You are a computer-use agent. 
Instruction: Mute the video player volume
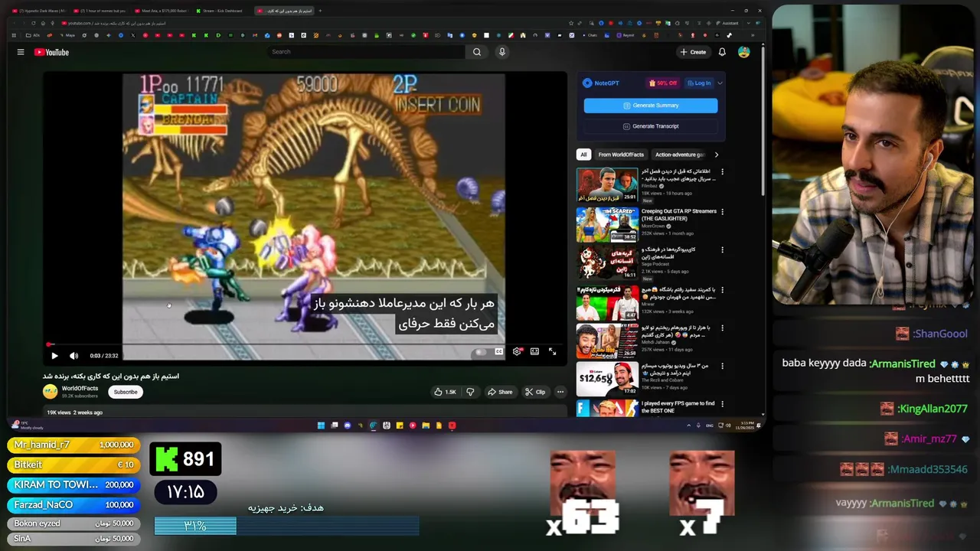click(x=73, y=355)
